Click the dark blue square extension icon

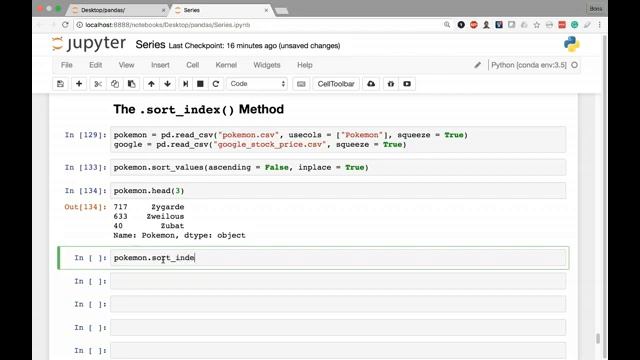pyautogui.click(x=499, y=25)
